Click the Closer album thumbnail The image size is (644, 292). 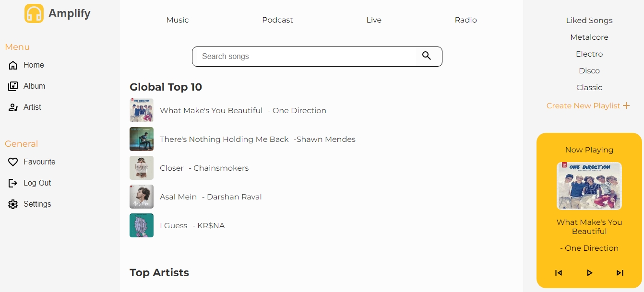[142, 168]
